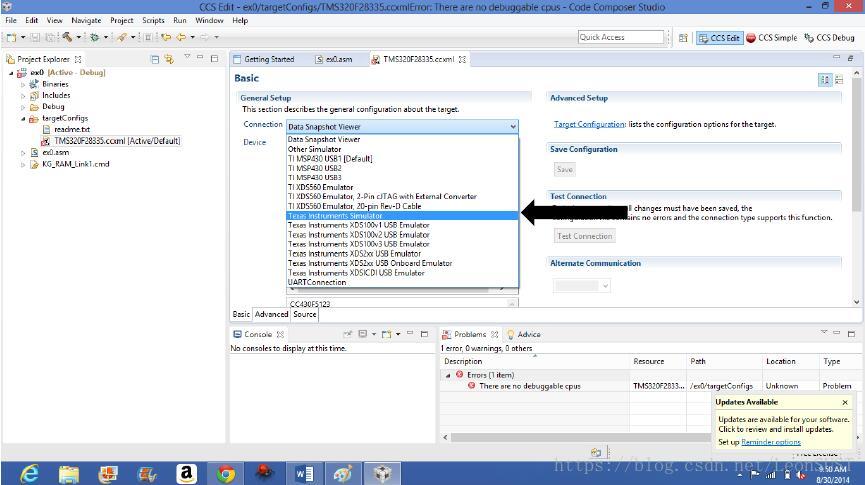
Task: Open the Target Configuration link
Action: click(x=589, y=125)
